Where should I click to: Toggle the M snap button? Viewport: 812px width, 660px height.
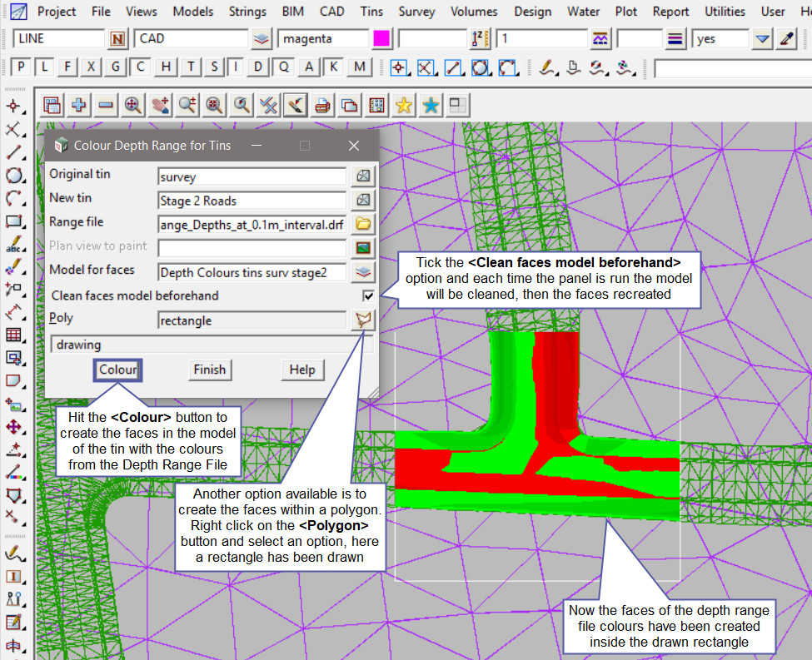[x=359, y=67]
